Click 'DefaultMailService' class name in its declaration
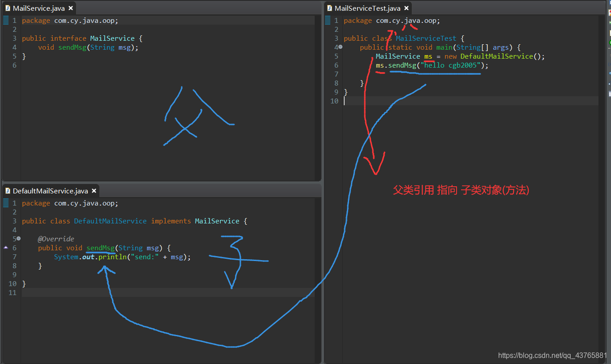The height and width of the screenshot is (364, 611). coord(110,221)
